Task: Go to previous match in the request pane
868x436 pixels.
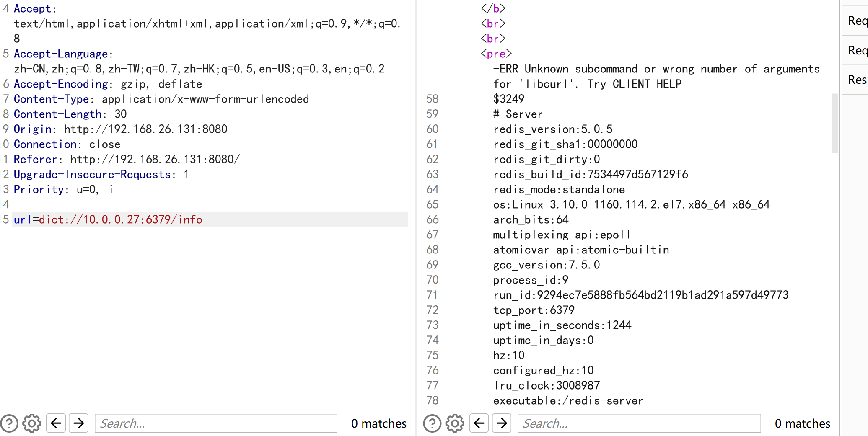Action: (56, 423)
